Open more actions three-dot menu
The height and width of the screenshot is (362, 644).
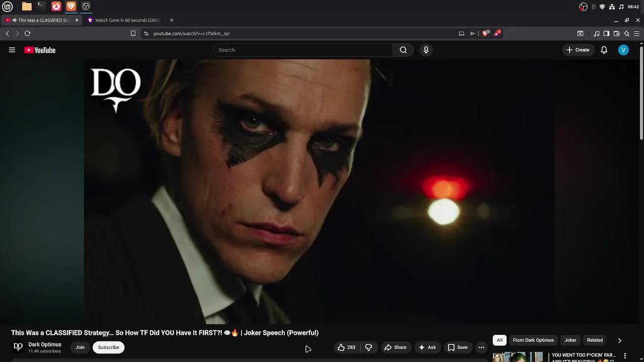coord(481,347)
